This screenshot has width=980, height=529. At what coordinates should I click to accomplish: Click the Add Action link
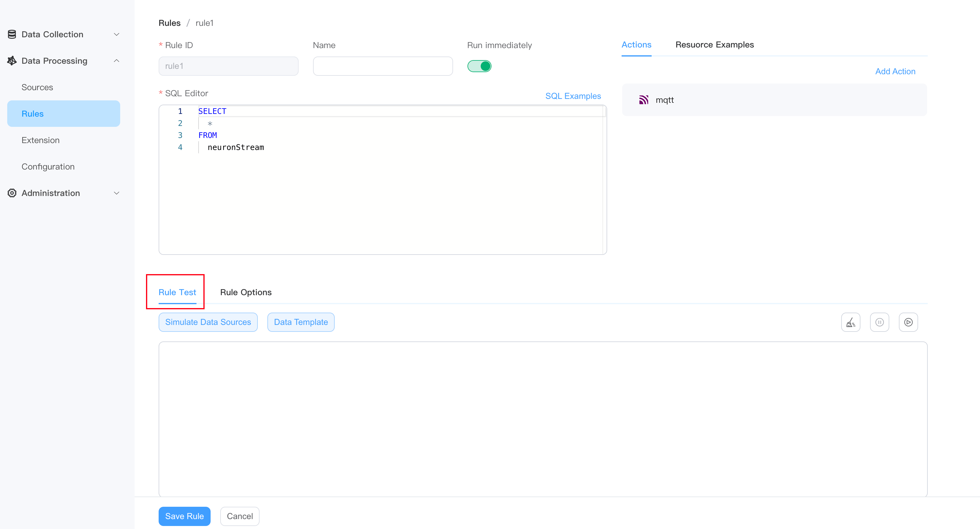pyautogui.click(x=895, y=71)
